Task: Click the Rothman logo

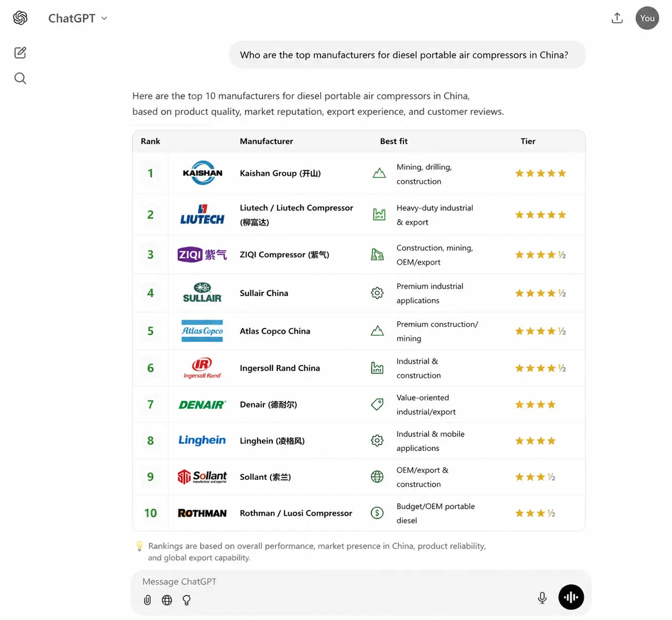Action: [202, 513]
